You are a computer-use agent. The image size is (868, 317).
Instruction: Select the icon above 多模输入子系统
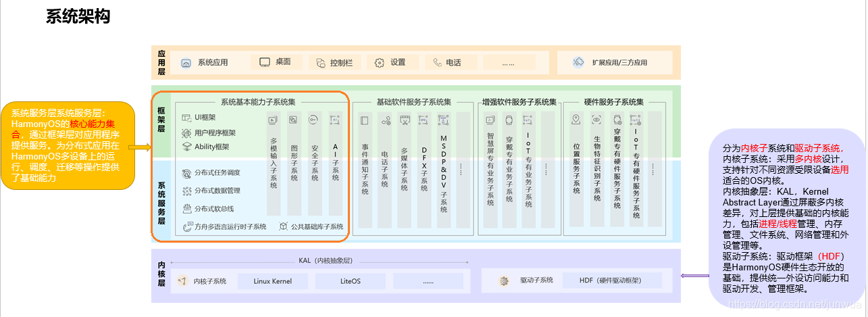point(273,120)
